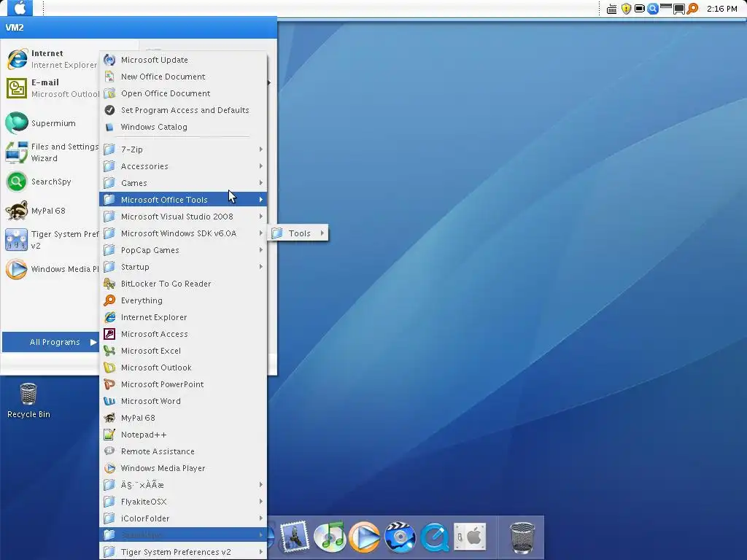
Task: Click the orange Everything search tray icon
Action: (x=693, y=9)
